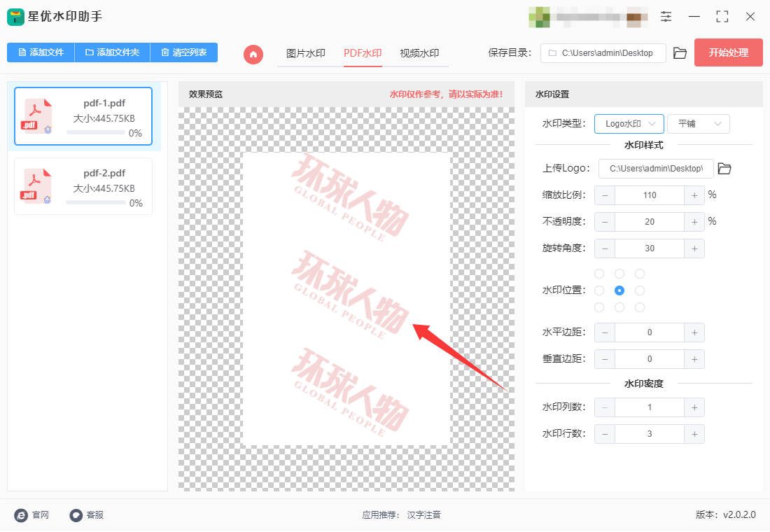Open the customer service (客服) icon

tap(76, 514)
